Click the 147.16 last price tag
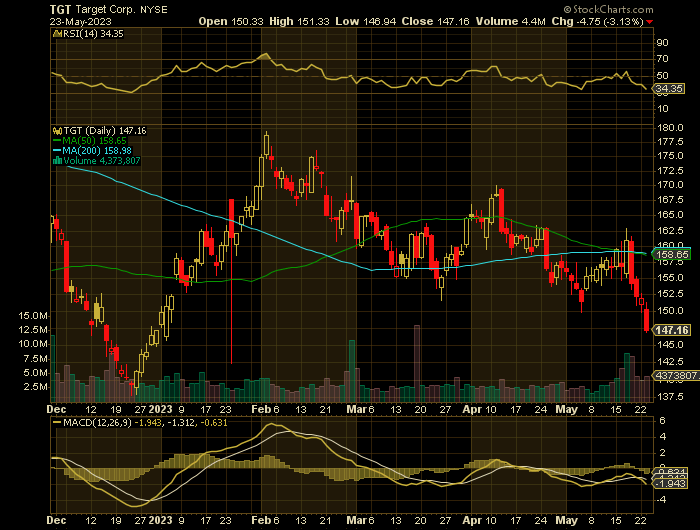 (672, 330)
